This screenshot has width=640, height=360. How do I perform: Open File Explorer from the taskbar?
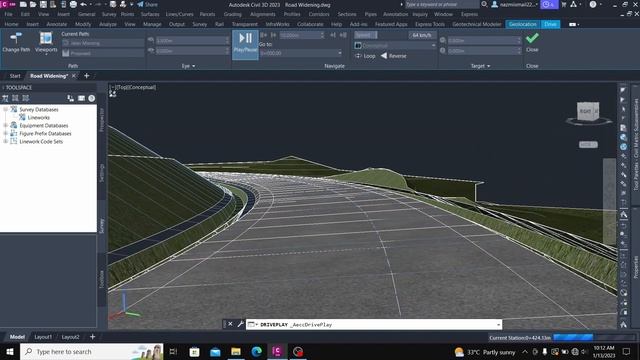click(236, 351)
